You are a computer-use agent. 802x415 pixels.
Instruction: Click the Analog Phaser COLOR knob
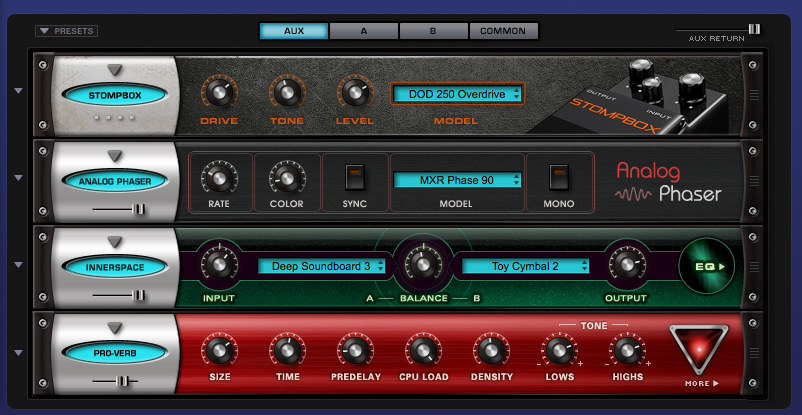pos(287,178)
